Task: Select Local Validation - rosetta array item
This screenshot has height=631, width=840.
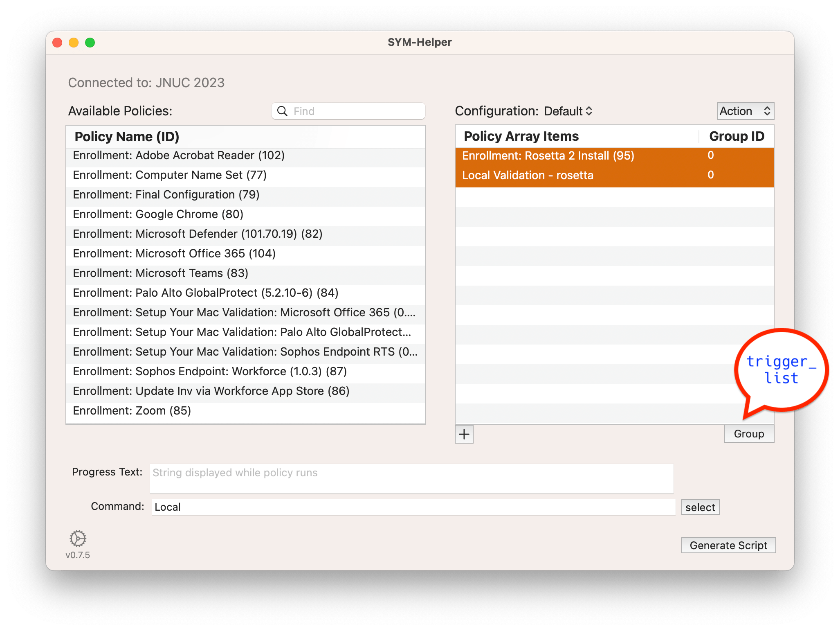Action: tap(528, 176)
